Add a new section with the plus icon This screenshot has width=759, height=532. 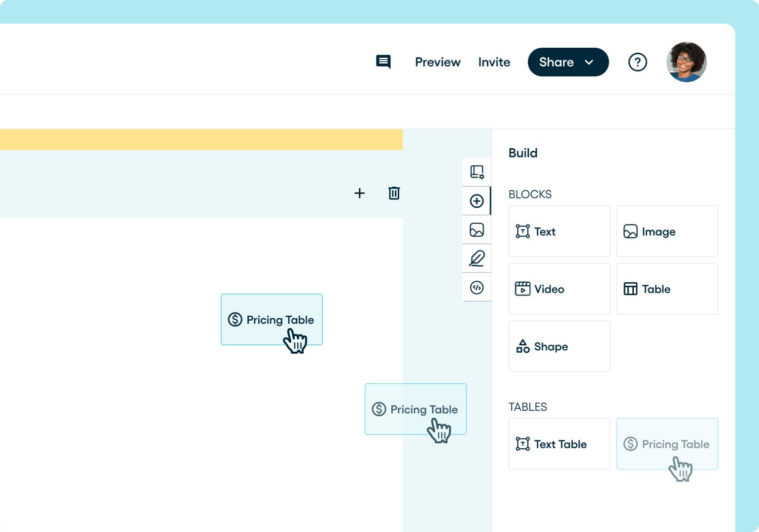[x=360, y=193]
